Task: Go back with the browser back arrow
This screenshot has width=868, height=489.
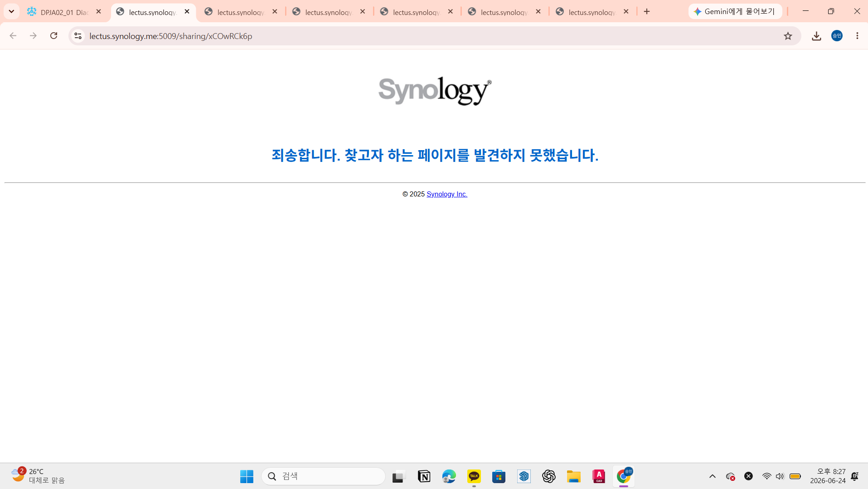Action: pos(13,36)
